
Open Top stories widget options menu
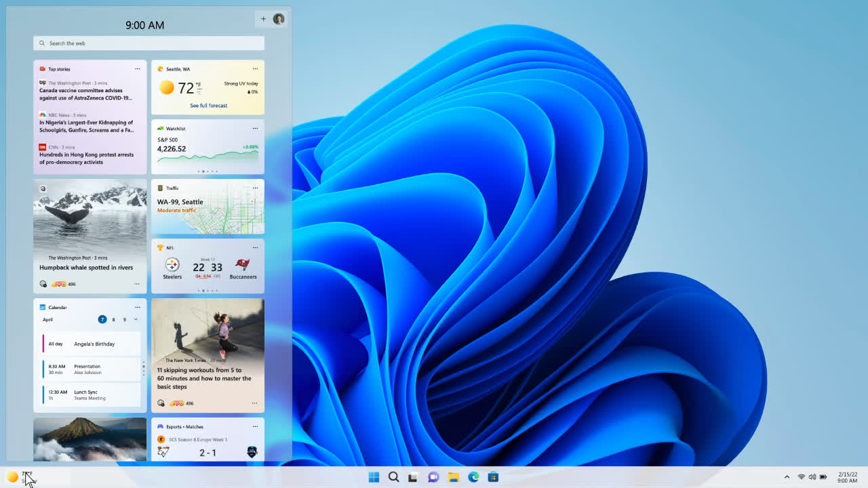[x=138, y=69]
